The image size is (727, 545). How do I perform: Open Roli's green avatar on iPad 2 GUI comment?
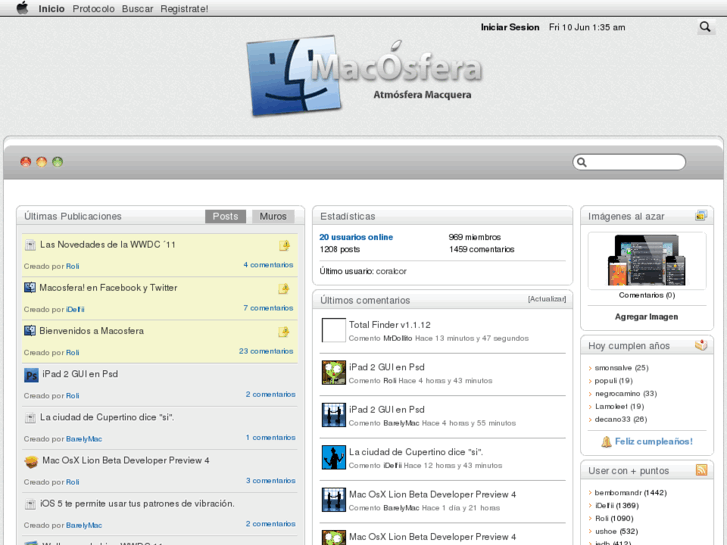[x=334, y=372]
